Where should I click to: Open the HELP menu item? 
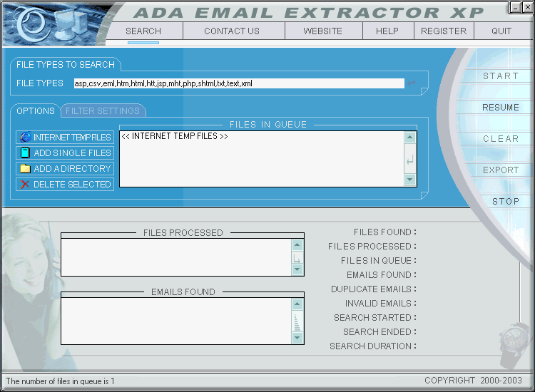[387, 31]
